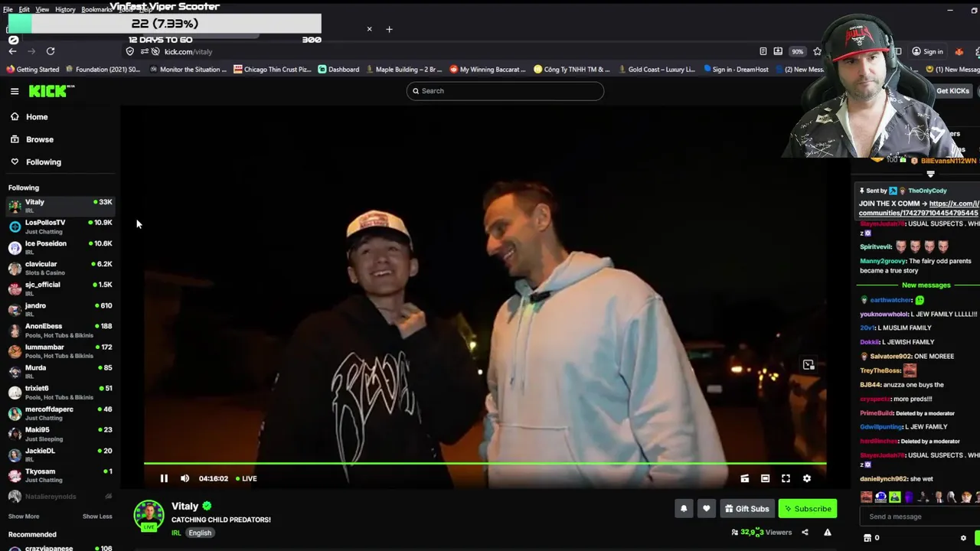Toggle reader view in address bar
The width and height of the screenshot is (980, 551).
pyautogui.click(x=763, y=51)
